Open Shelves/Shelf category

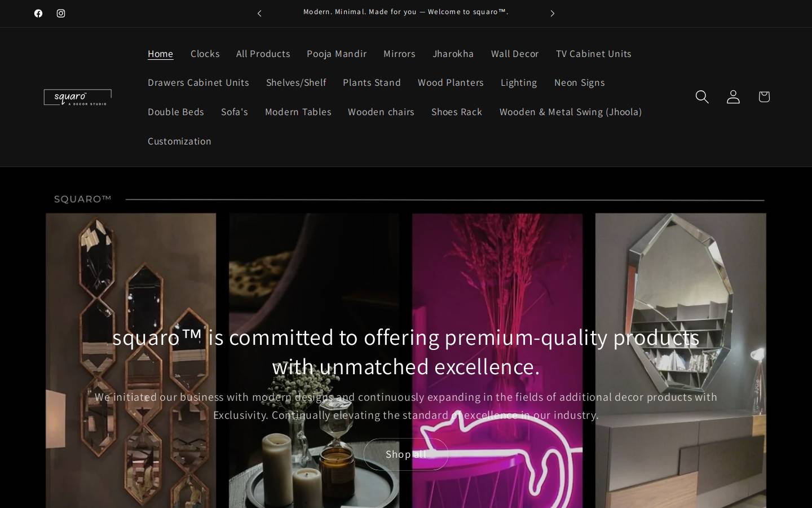click(296, 82)
